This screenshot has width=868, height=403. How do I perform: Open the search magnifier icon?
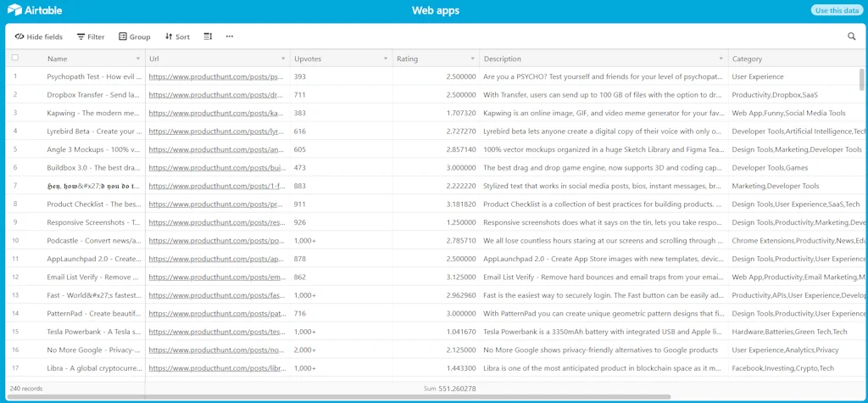point(851,36)
